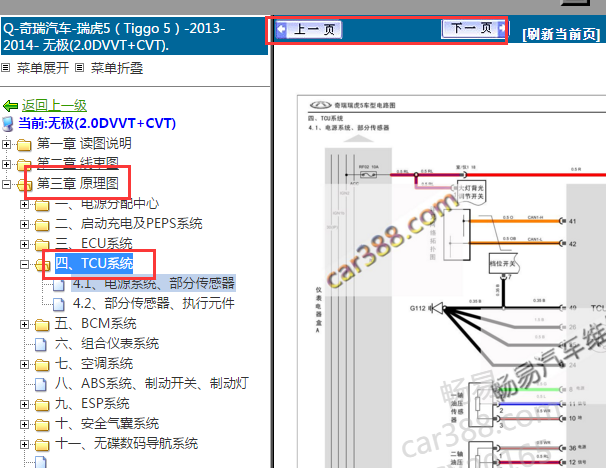Click the 档位开关 label in diagram
Screen dimensions: 606x468
tap(502, 264)
